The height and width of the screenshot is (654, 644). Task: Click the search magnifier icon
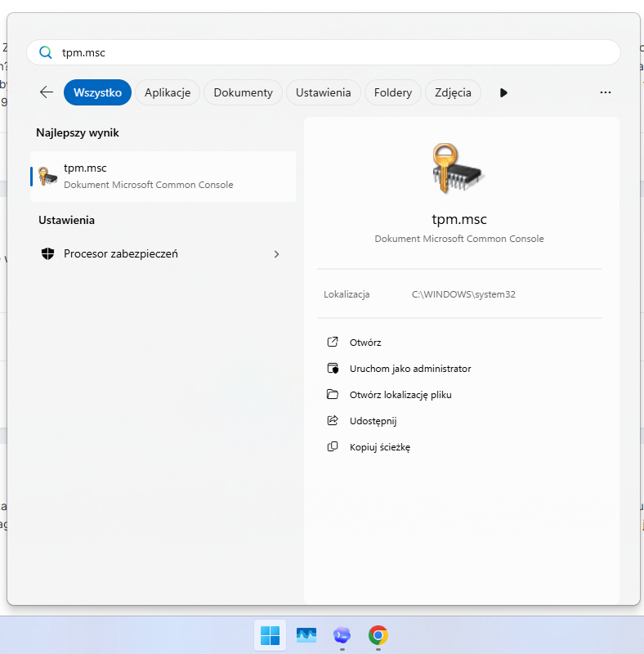coord(46,52)
